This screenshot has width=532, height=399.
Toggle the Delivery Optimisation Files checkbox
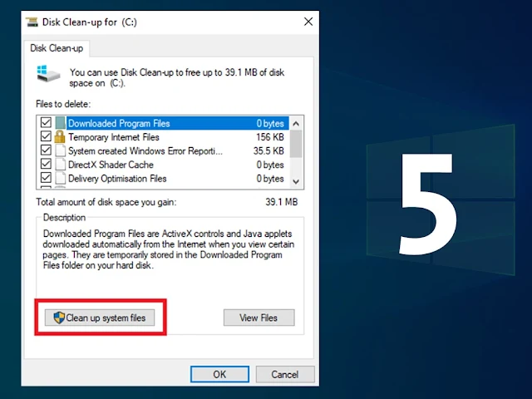(x=46, y=178)
